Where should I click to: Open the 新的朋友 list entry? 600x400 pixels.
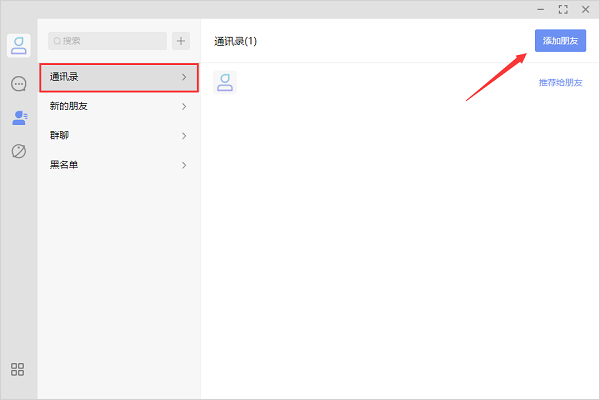(119, 106)
